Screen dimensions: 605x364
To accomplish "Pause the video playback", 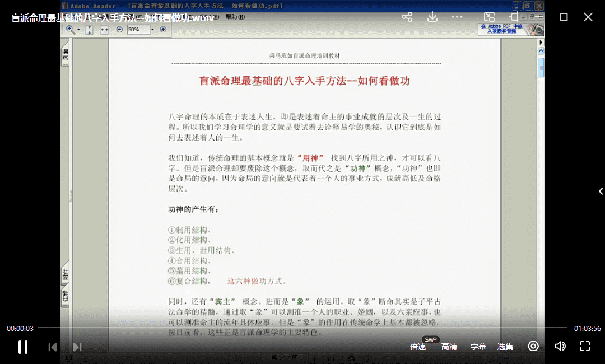I will [x=23, y=347].
